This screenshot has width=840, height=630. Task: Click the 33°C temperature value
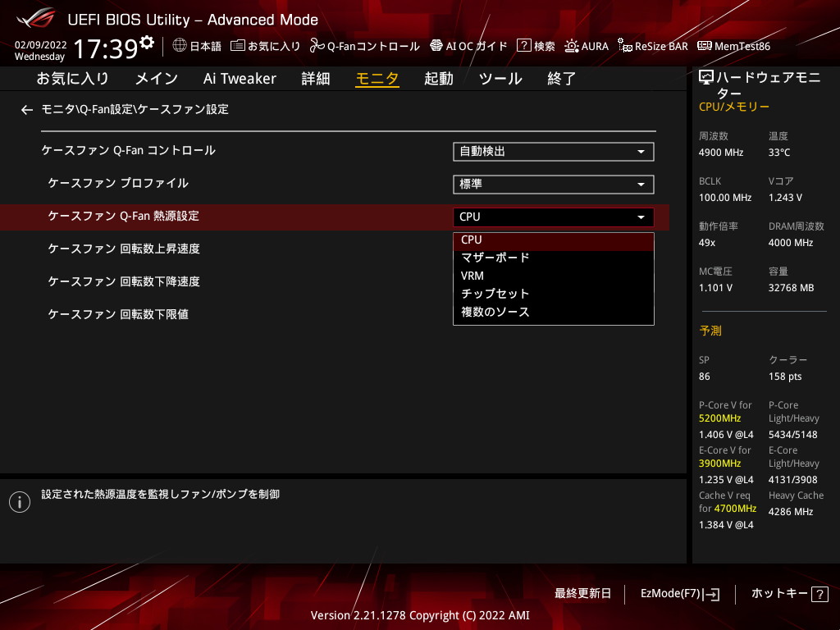[x=779, y=153]
